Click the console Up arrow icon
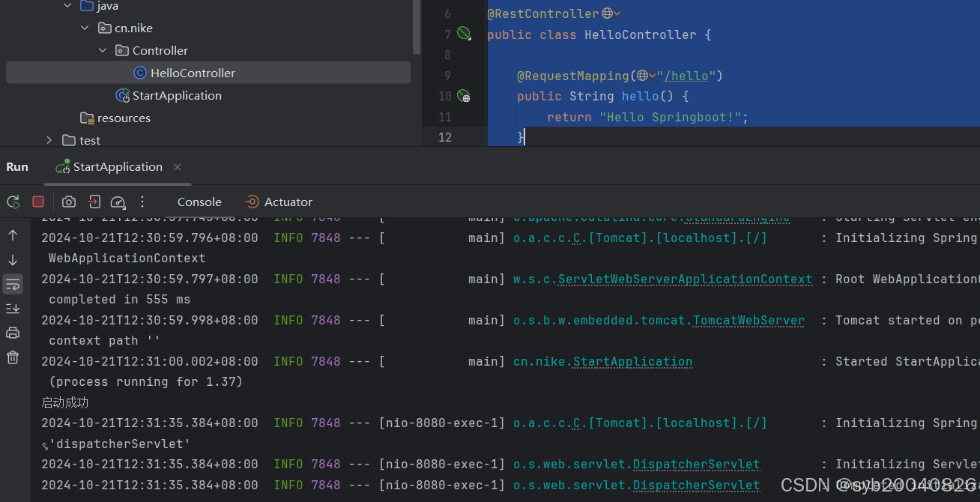This screenshot has height=502, width=980. coord(13,235)
